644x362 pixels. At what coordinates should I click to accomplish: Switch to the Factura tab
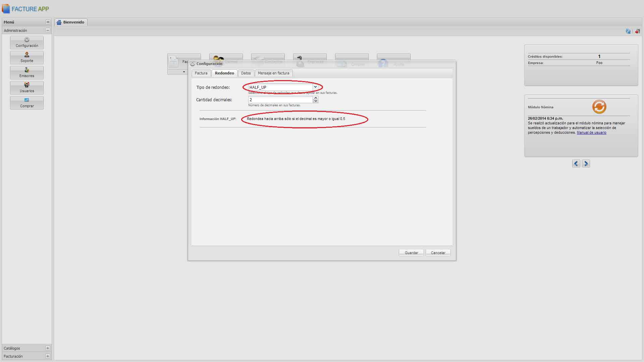[x=201, y=73]
